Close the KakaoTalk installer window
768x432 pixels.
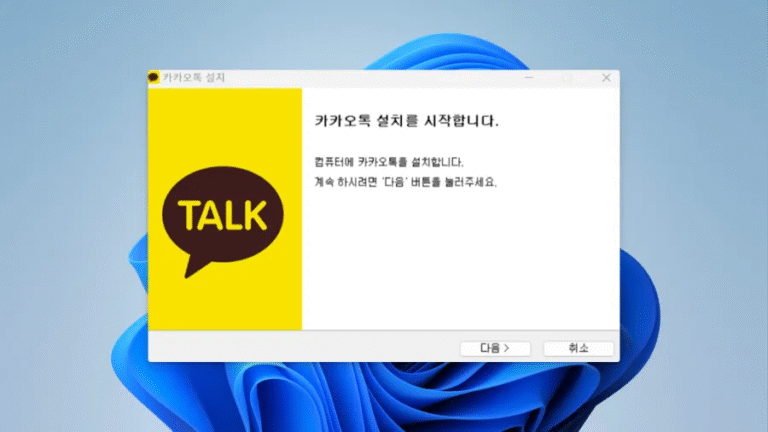tap(606, 77)
